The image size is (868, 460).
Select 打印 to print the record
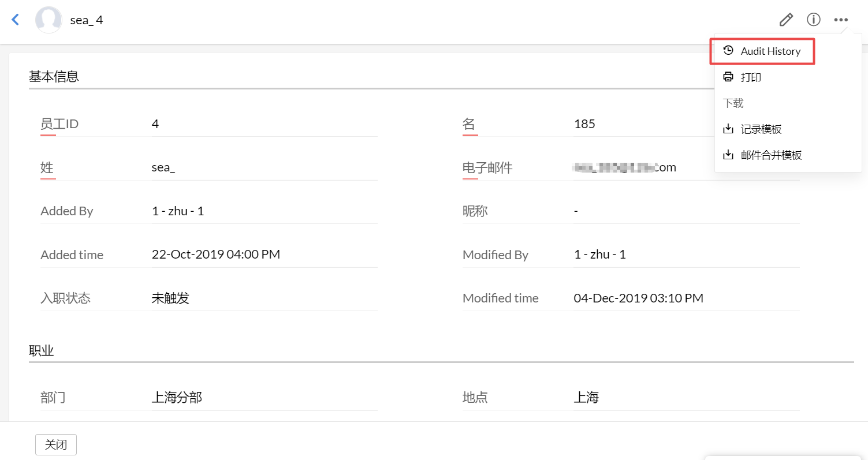pos(751,77)
